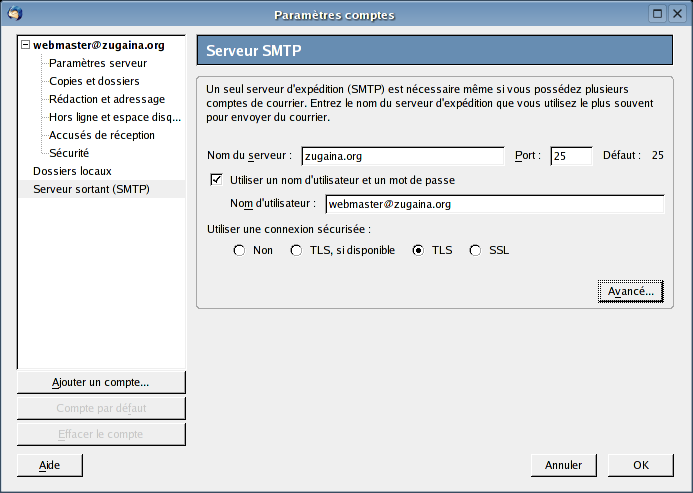
Task: Open Sécurité settings
Action: point(69,153)
